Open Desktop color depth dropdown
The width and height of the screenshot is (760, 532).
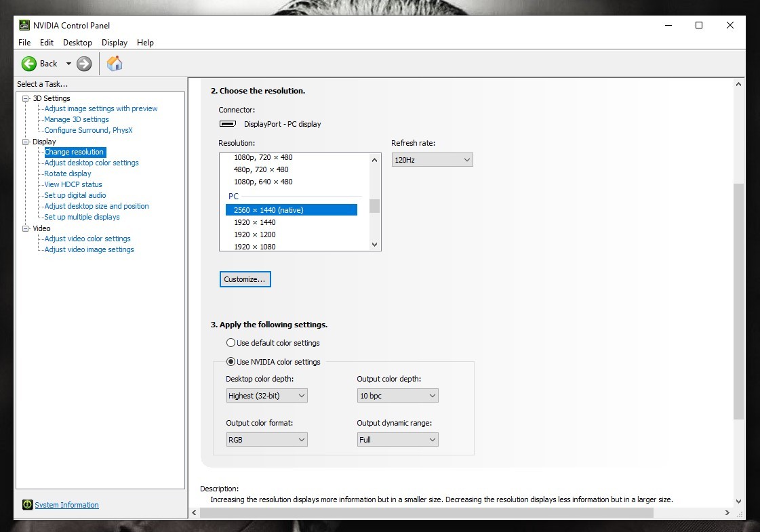tap(266, 395)
